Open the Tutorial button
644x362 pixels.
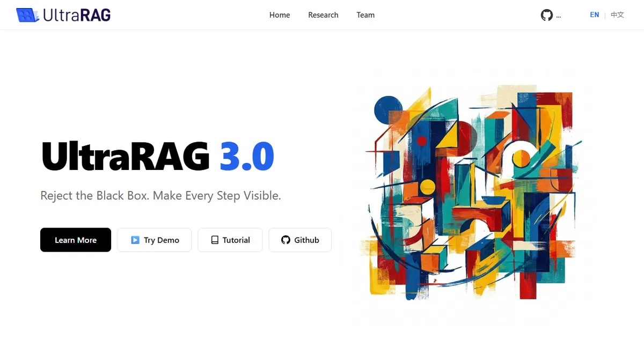click(230, 240)
